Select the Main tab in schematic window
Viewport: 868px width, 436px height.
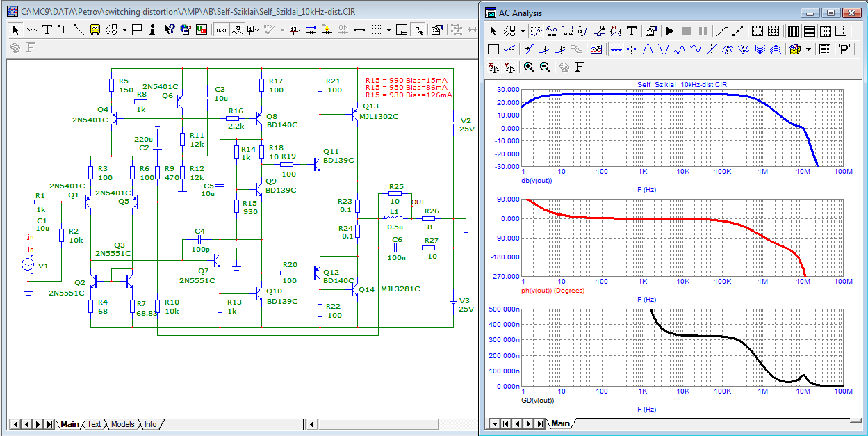coord(69,424)
